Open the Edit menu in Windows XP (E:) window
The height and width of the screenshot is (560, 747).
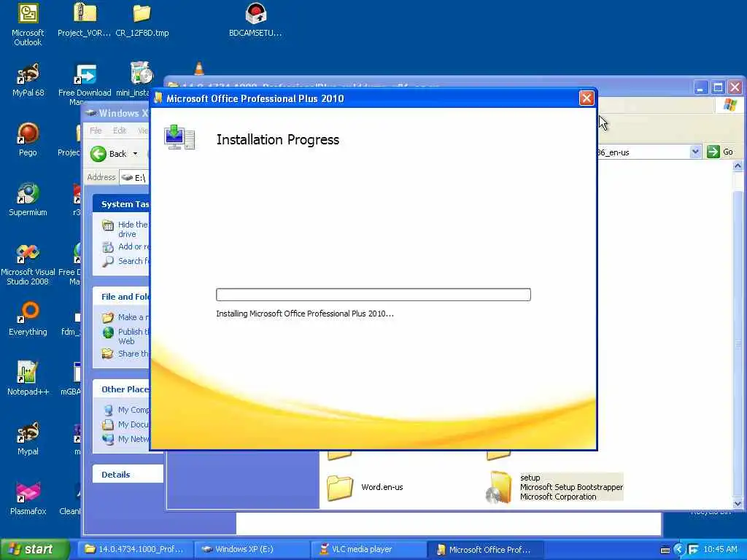click(119, 131)
